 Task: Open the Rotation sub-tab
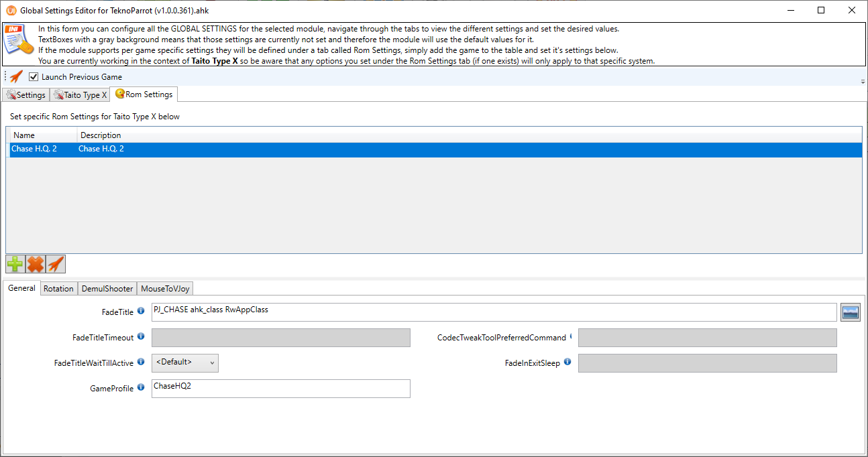58,289
